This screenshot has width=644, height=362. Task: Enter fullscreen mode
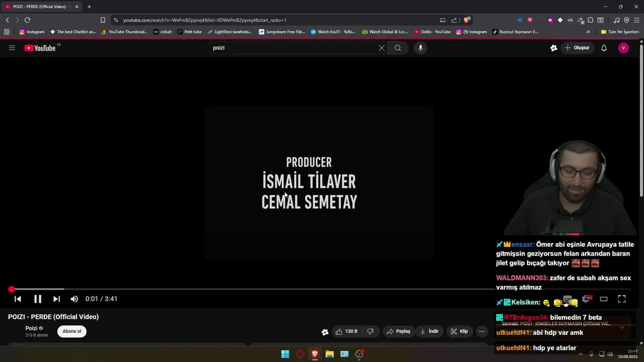[622, 299]
